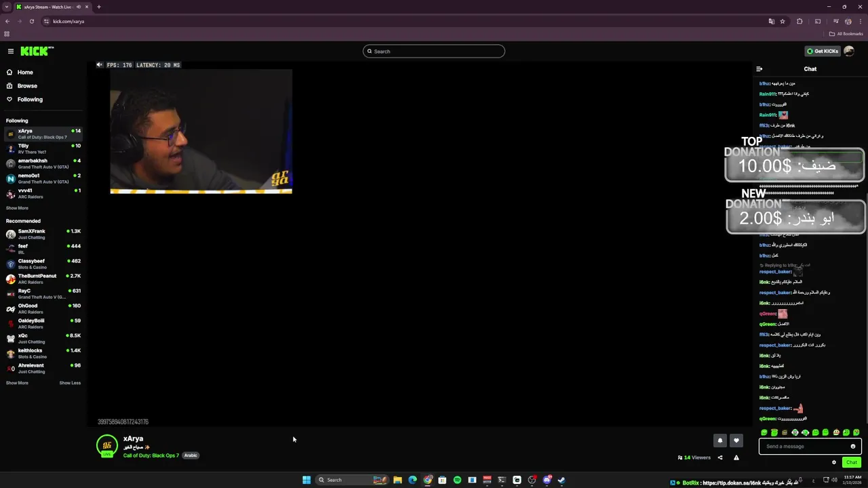Open nemo0o1 channel in Following list
Screen dimensions: 868x488
click(43, 179)
